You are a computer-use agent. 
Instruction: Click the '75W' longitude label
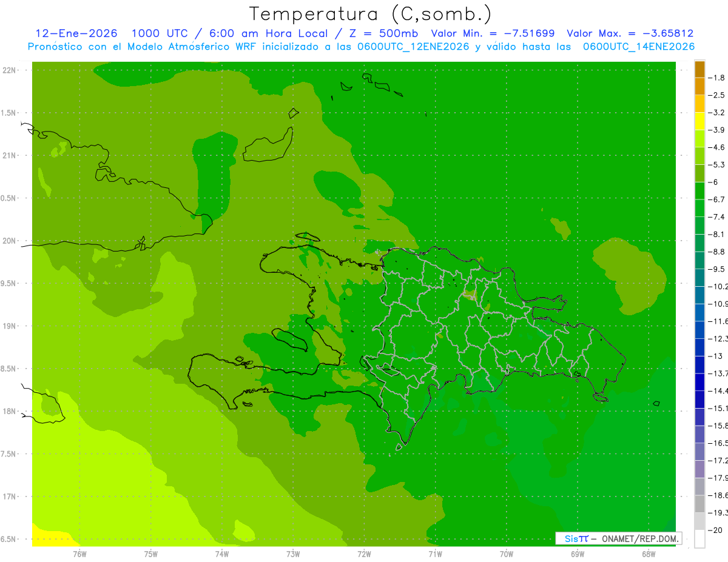(151, 554)
